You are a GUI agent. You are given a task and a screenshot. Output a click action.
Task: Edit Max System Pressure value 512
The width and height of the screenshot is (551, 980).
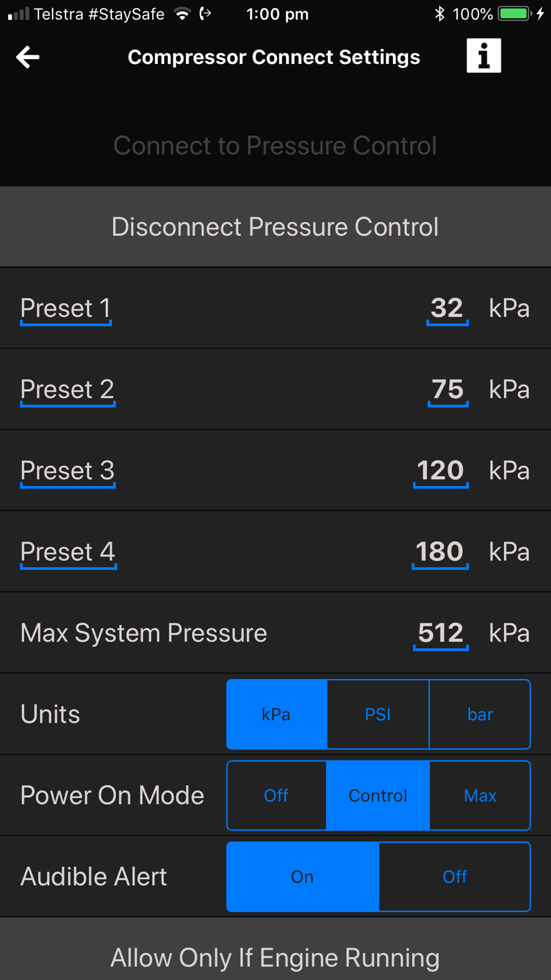pos(441,633)
